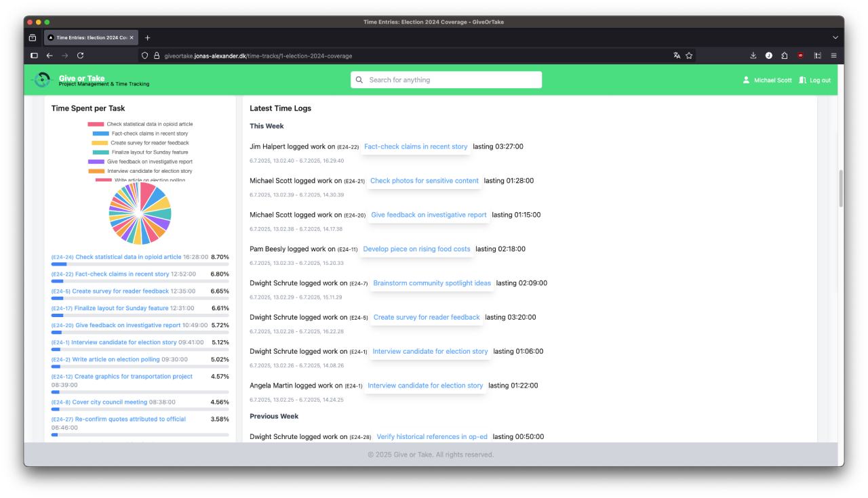
Task: Click the translate page icon in address bar
Action: [676, 56]
